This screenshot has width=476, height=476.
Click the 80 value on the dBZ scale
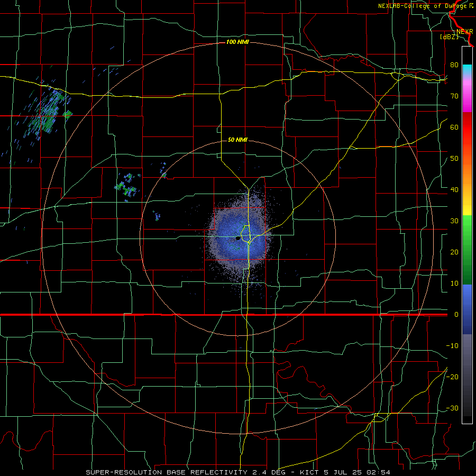(454, 65)
